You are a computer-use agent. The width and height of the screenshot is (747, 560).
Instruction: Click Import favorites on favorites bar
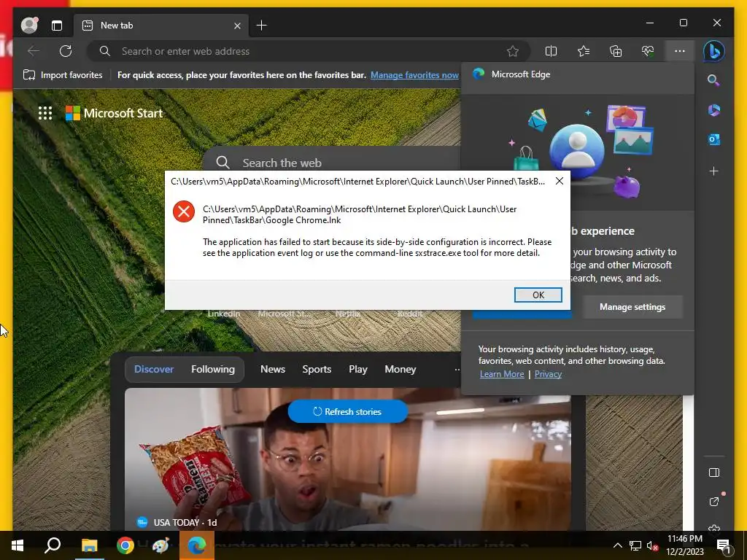pyautogui.click(x=63, y=75)
